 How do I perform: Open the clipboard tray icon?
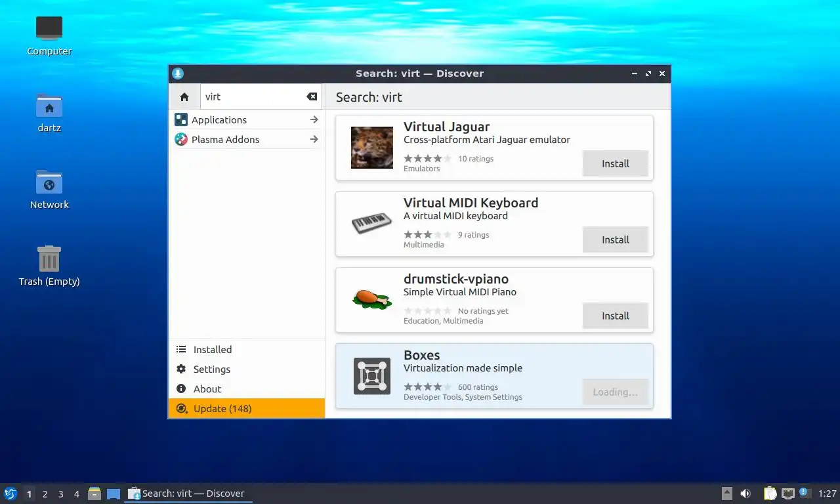[x=770, y=493]
